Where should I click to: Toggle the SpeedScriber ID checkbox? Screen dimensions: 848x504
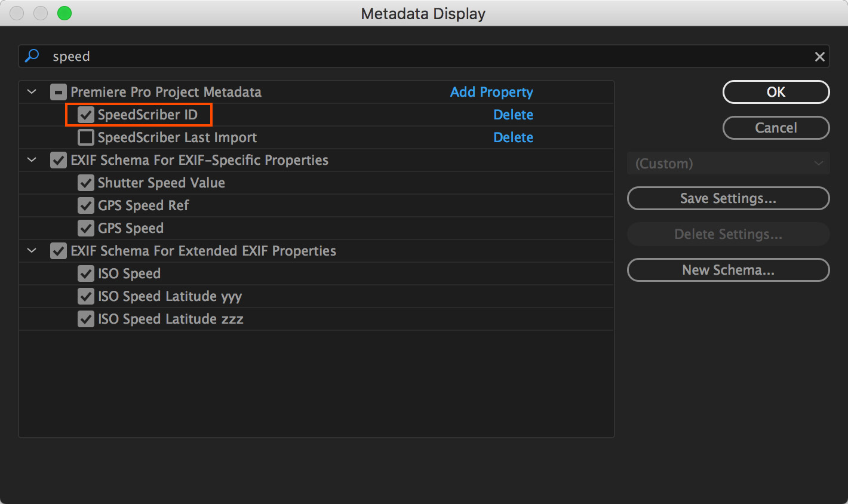(x=86, y=115)
